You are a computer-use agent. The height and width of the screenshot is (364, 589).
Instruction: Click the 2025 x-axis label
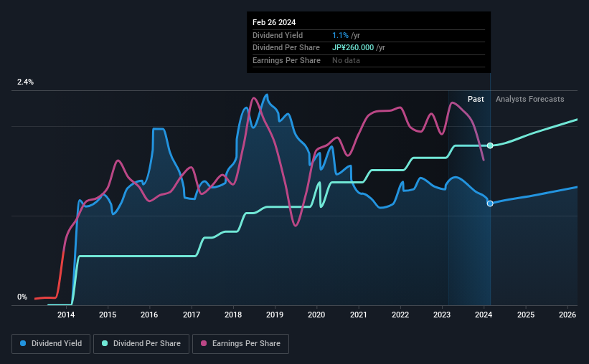526,315
